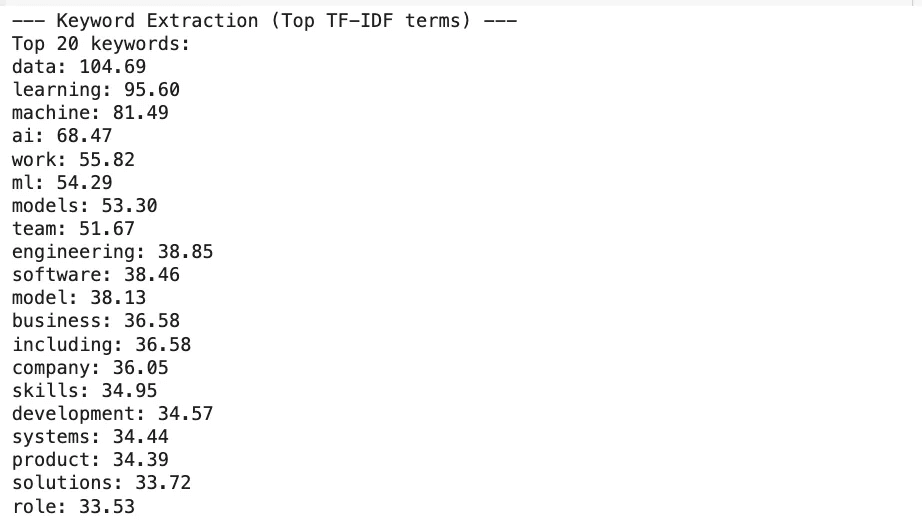This screenshot has height=532, width=922.
Task: Click the 'development: 34.57' line
Action: click(x=112, y=413)
